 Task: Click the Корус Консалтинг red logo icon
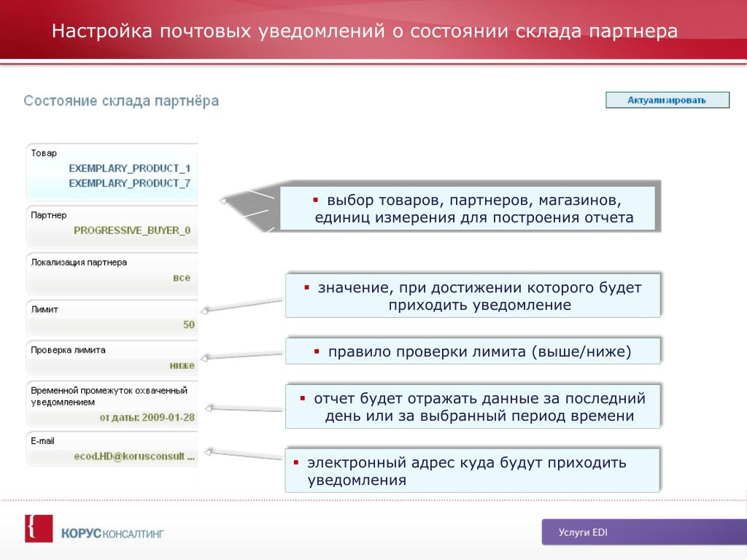(x=39, y=528)
